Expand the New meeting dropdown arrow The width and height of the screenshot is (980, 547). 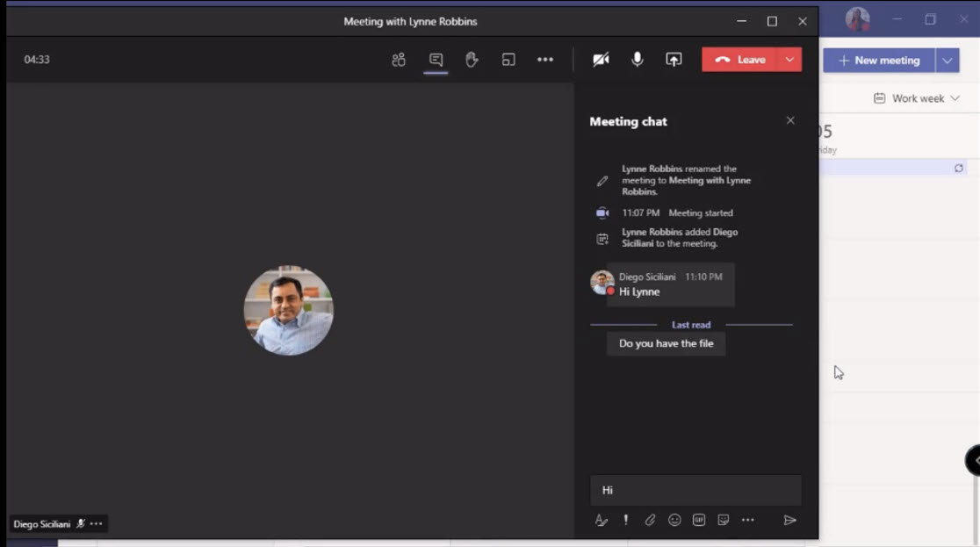[947, 61]
